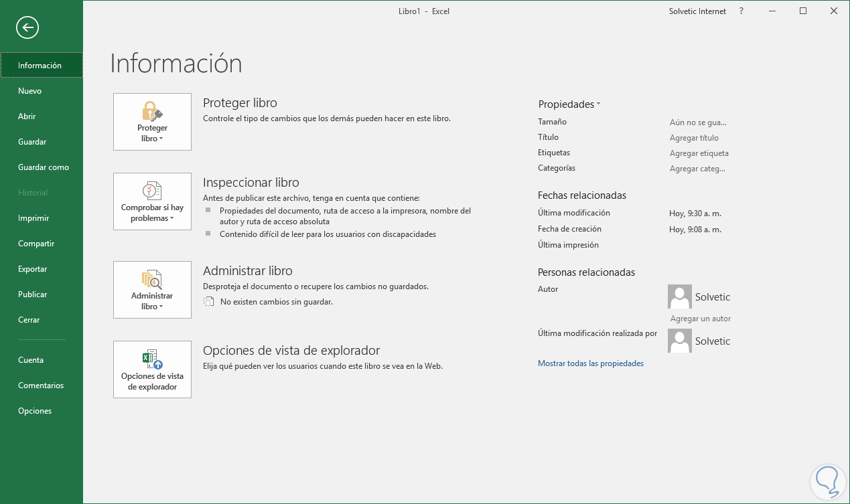Choose Guardar in the sidebar

(x=42, y=142)
